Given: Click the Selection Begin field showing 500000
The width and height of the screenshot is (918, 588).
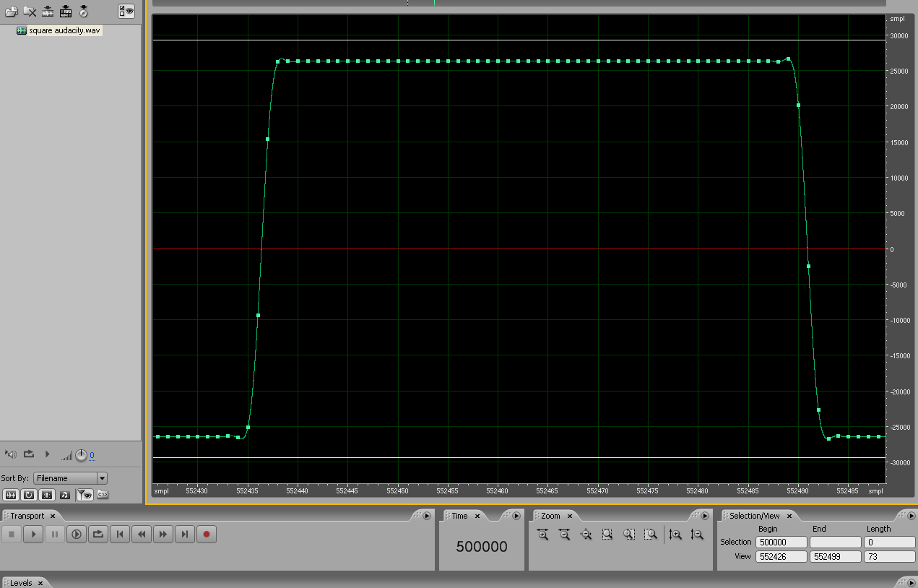Looking at the screenshot, I should [x=781, y=542].
